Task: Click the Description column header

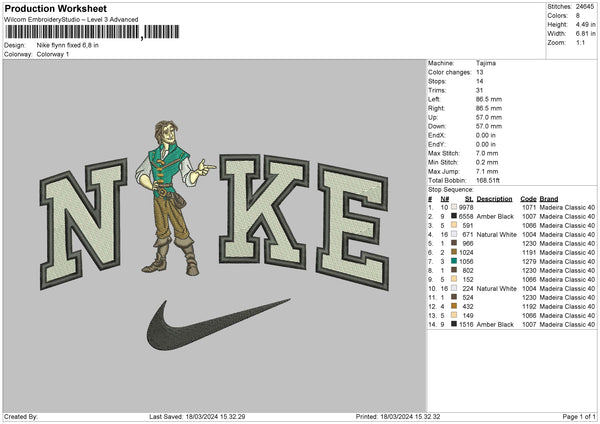Action: point(494,198)
